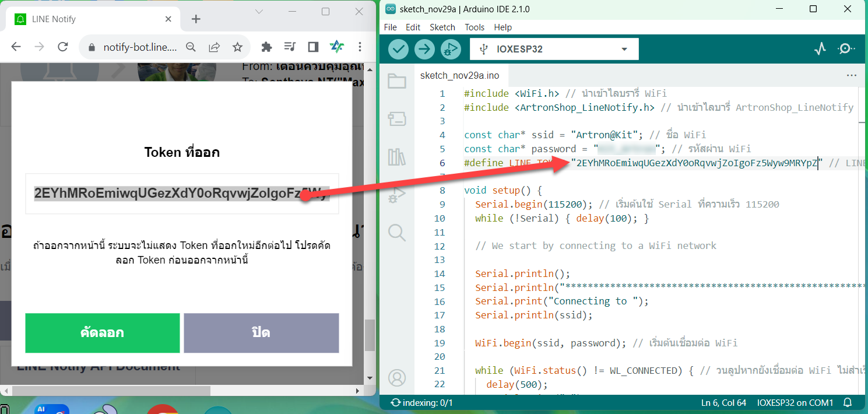Click the browser vertical scrollbar thumb
868x414 pixels.
370,335
